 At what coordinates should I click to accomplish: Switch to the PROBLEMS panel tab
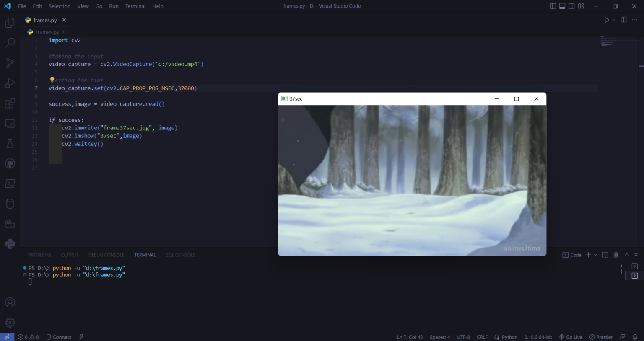tap(40, 255)
